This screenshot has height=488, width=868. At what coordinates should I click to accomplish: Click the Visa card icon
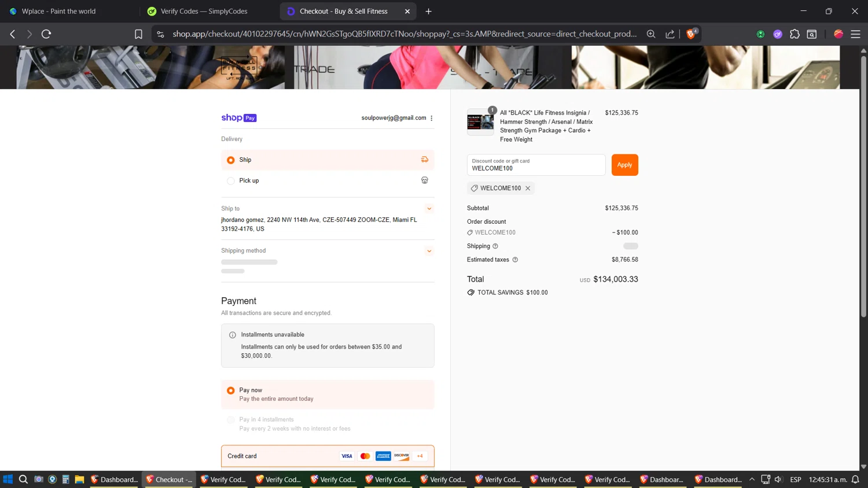tap(347, 456)
